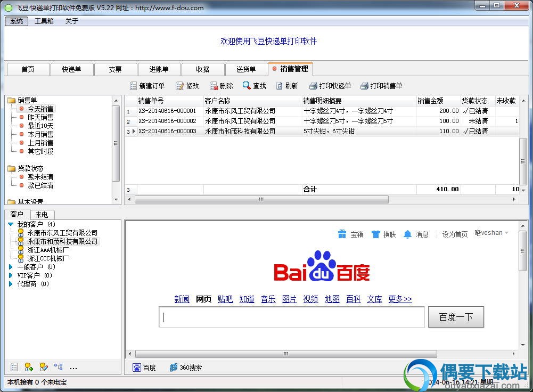Click 打印销售单 to print the sales order

point(381,86)
